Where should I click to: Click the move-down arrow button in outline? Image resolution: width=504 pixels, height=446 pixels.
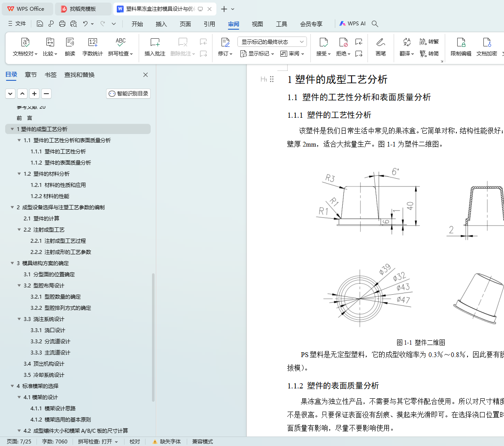[x=10, y=94]
